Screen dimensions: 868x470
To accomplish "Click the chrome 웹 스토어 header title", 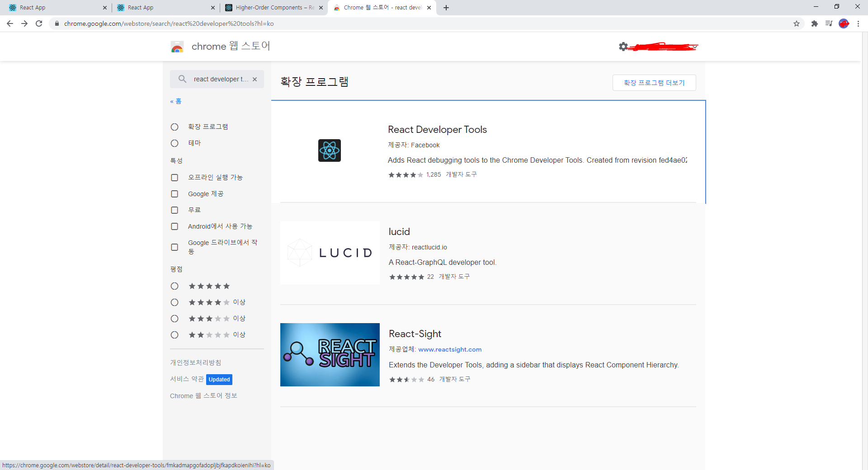I will tap(231, 46).
